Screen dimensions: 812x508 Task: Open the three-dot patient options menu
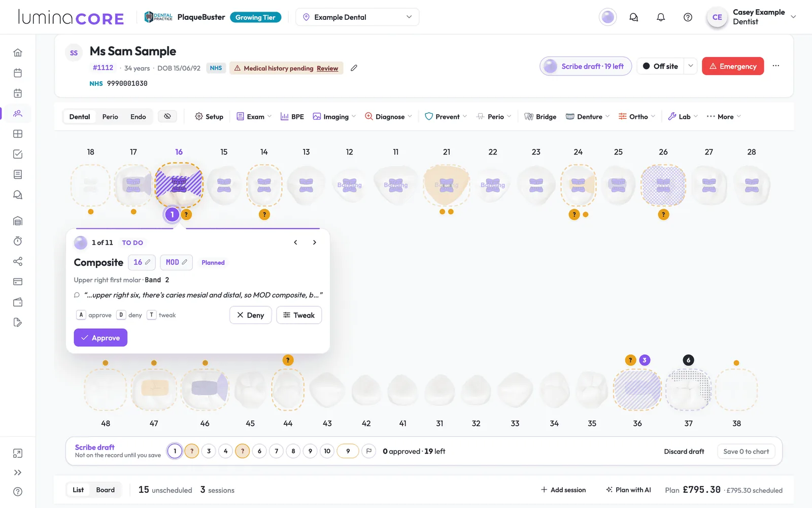pyautogui.click(x=775, y=66)
